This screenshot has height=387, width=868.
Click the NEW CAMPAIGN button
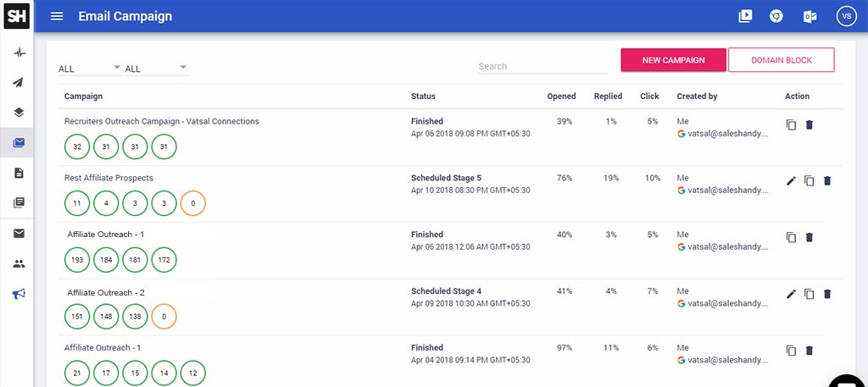[x=673, y=60]
